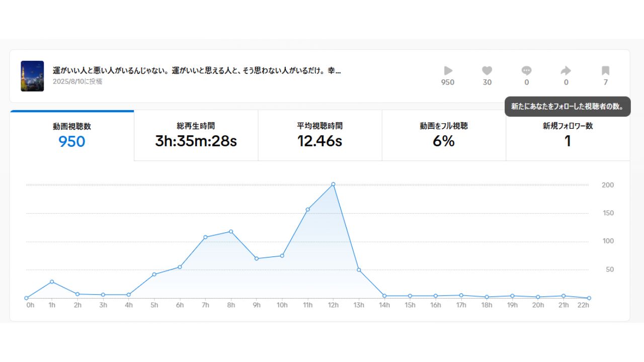Switch to the 新規フォロワー数 tab
The width and height of the screenshot is (644, 362).
pos(568,136)
